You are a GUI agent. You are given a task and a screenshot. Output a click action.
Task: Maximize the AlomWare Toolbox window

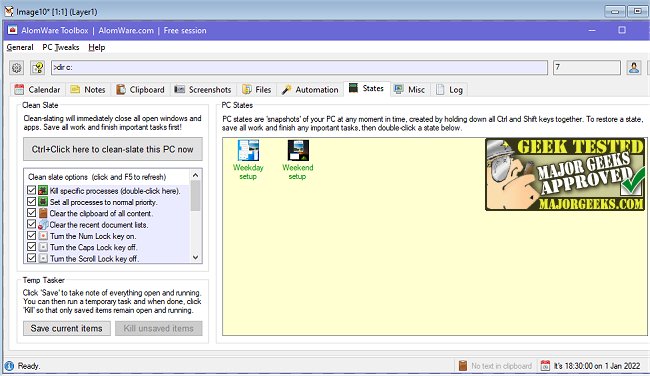(622, 30)
